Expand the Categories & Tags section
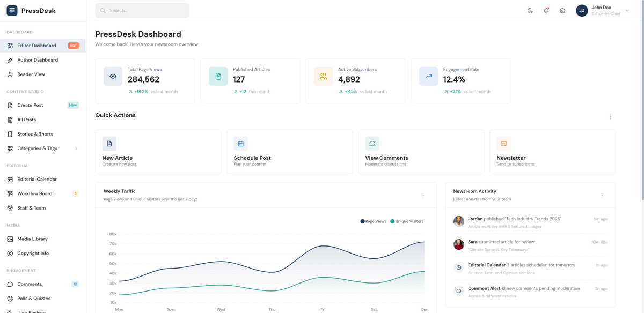Image resolution: width=644 pixels, height=313 pixels. point(76,148)
